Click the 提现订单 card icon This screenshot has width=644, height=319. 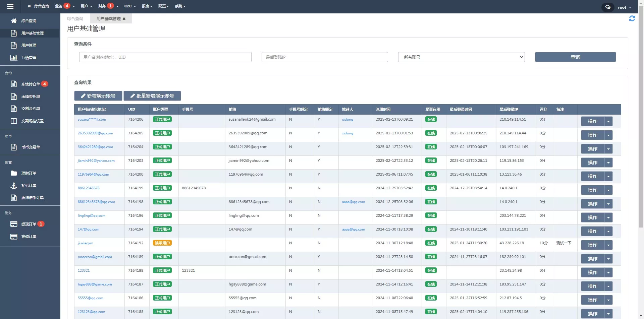[14, 224]
